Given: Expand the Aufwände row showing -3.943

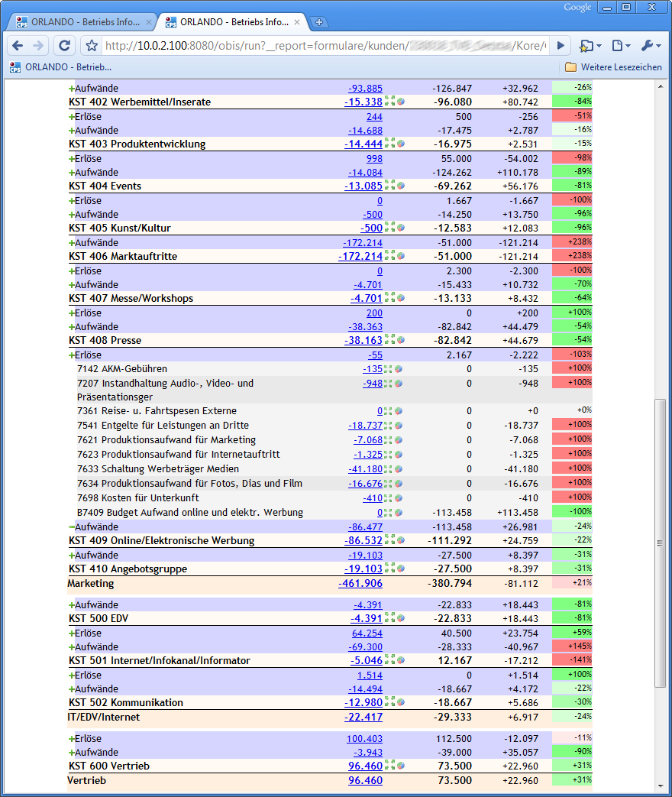Looking at the screenshot, I should (72, 753).
